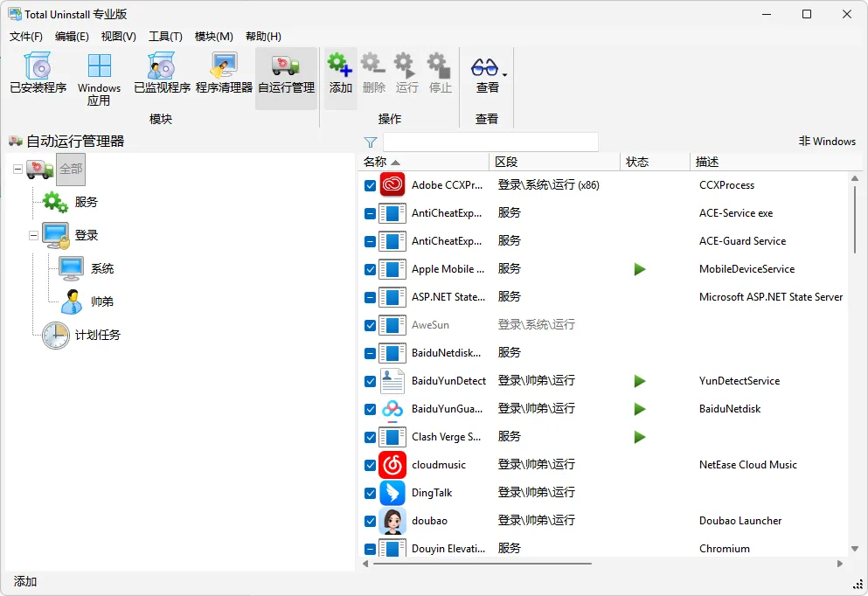Toggle the Douyin Elevation service checkbox
868x596 pixels.
click(371, 550)
